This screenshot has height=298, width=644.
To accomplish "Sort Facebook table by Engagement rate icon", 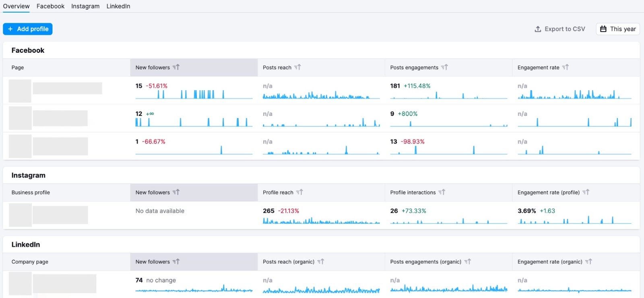I will tap(566, 67).
